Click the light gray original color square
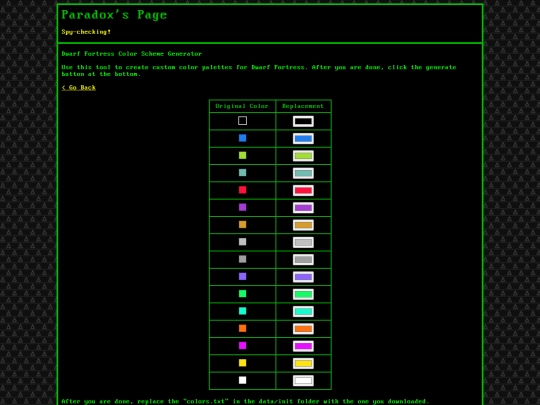Screen dimensions: 540x405 pos(242,242)
